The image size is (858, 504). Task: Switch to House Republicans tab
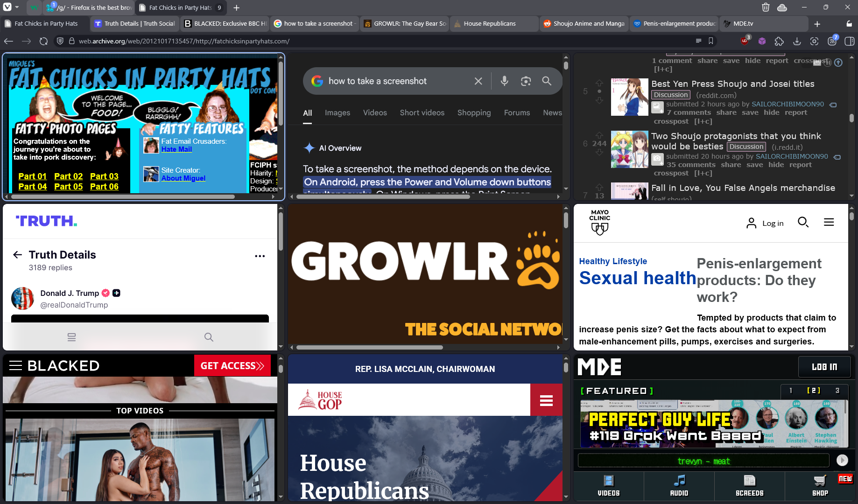point(494,23)
